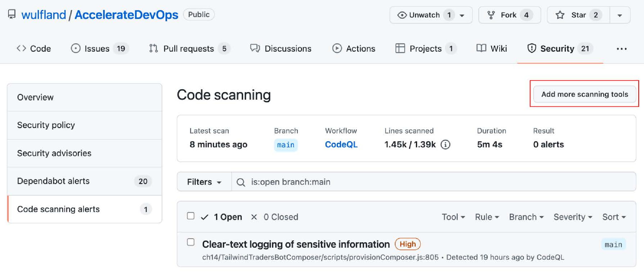644x274 pixels.
Task: Click the Star count badge 2
Action: tap(596, 15)
